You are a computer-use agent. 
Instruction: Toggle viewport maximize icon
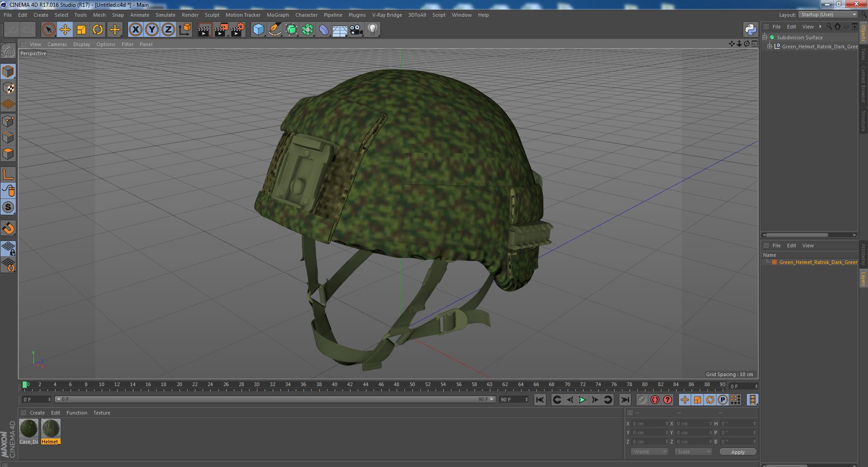(x=754, y=44)
